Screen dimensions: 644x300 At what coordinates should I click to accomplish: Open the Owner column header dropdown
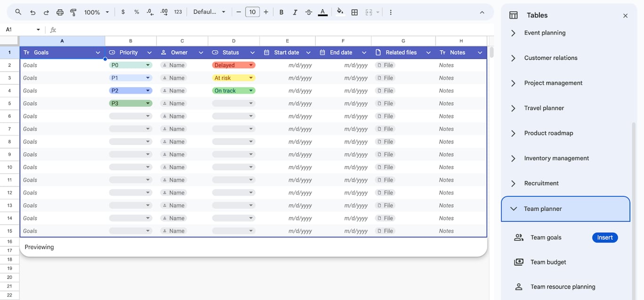[201, 53]
